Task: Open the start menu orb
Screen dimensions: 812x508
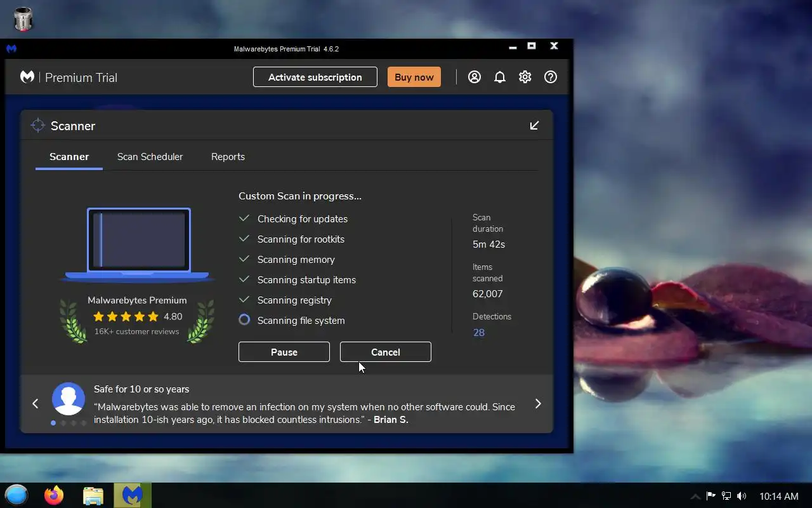Action: pyautogui.click(x=16, y=495)
